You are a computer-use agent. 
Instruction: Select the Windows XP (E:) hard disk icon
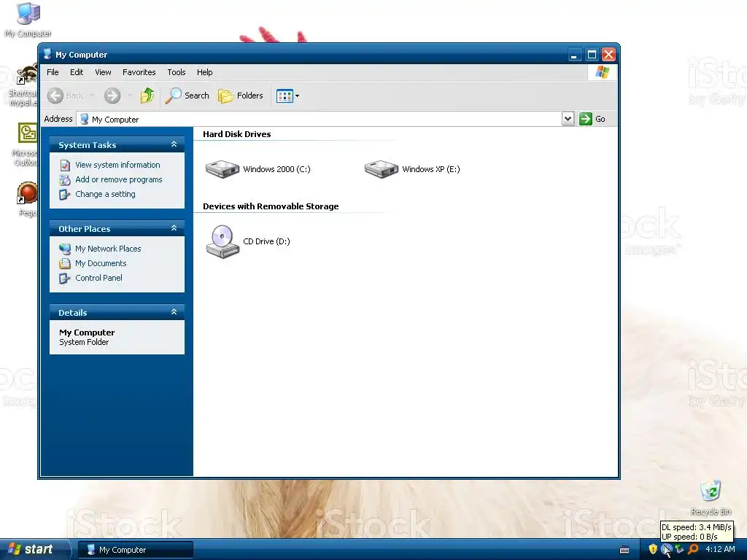[x=381, y=169]
